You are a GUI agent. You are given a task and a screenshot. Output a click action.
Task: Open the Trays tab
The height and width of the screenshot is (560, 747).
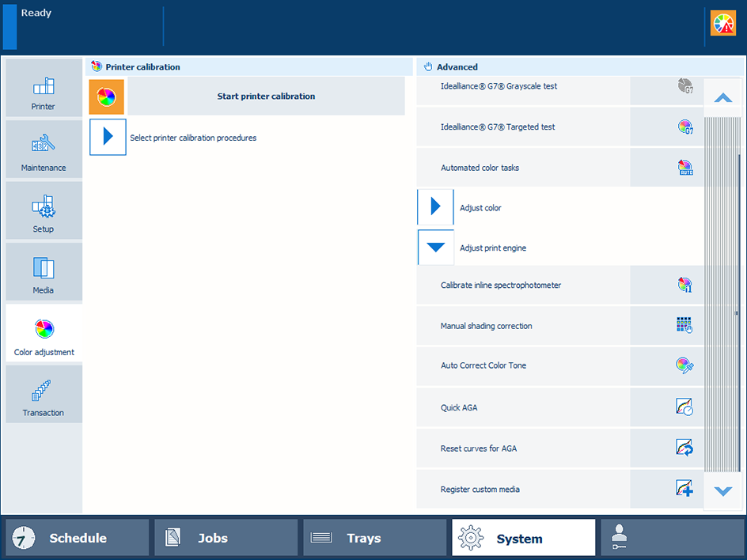(x=375, y=538)
